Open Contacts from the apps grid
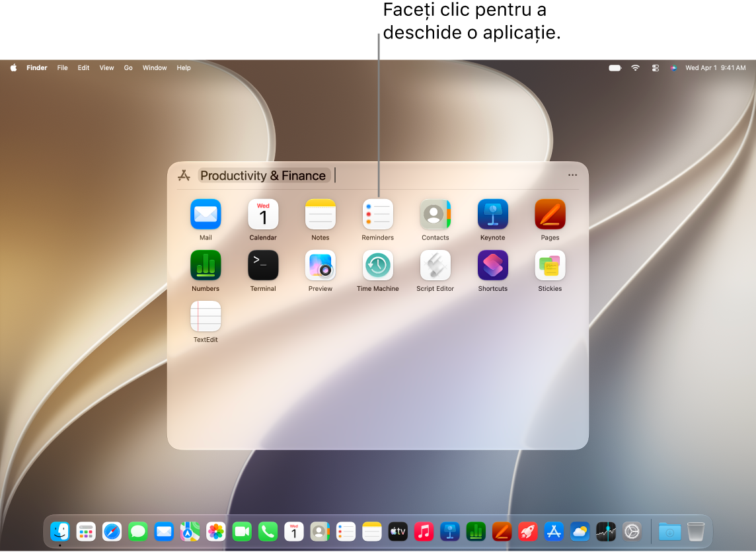Screen dimensions: 756x552 coord(435,214)
